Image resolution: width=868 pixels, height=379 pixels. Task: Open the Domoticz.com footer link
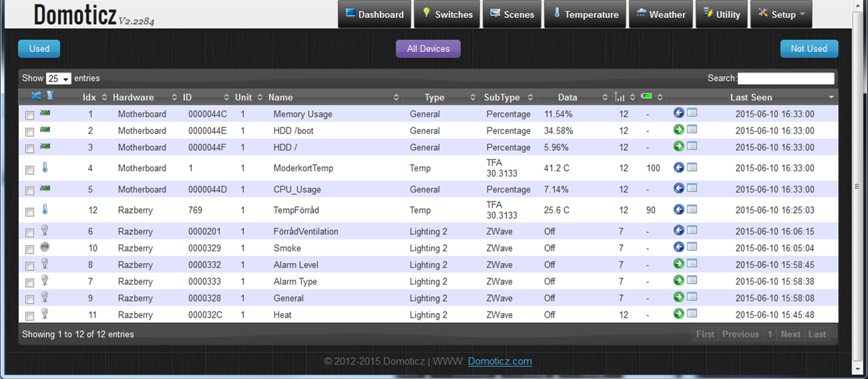point(499,362)
